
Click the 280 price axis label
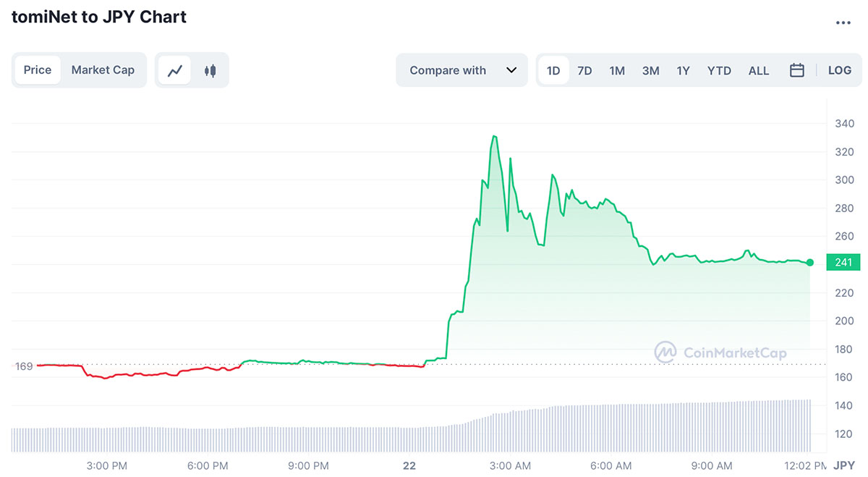coord(846,208)
